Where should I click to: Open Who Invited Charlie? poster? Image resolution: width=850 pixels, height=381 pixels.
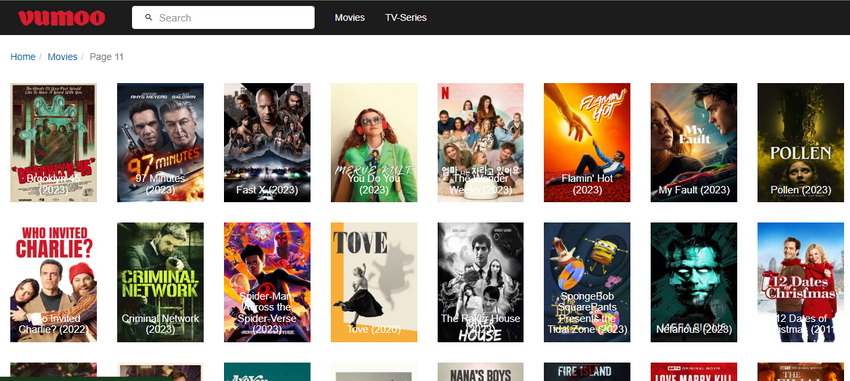click(53, 282)
